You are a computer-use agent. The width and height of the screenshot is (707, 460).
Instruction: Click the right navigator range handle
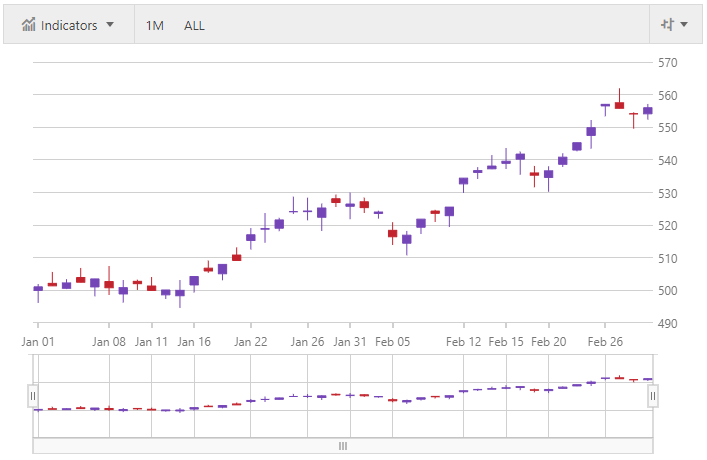[x=653, y=397]
